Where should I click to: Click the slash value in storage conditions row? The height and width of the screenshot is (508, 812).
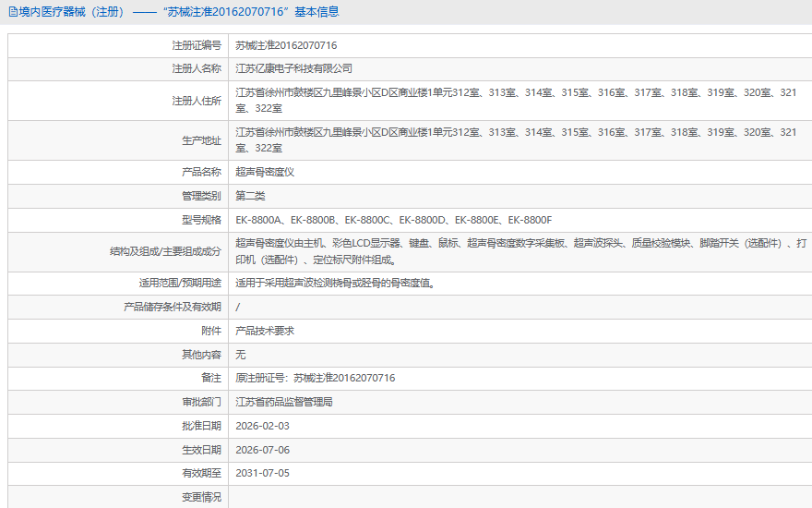[x=238, y=307]
